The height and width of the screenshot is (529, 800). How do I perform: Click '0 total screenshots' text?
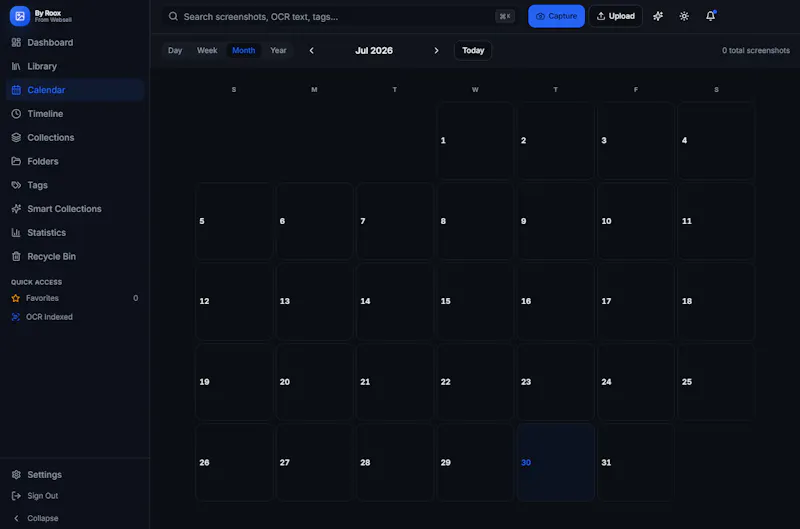click(x=756, y=51)
